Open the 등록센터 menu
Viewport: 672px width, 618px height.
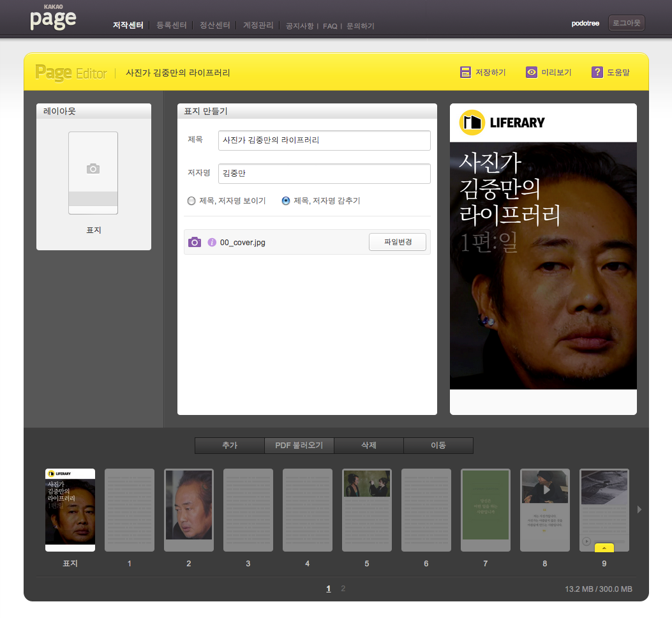click(171, 26)
